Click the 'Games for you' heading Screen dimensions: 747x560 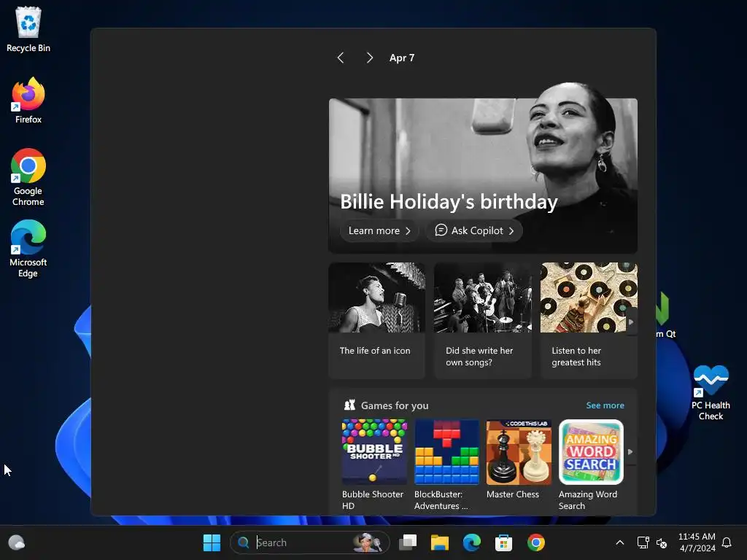[x=395, y=405]
